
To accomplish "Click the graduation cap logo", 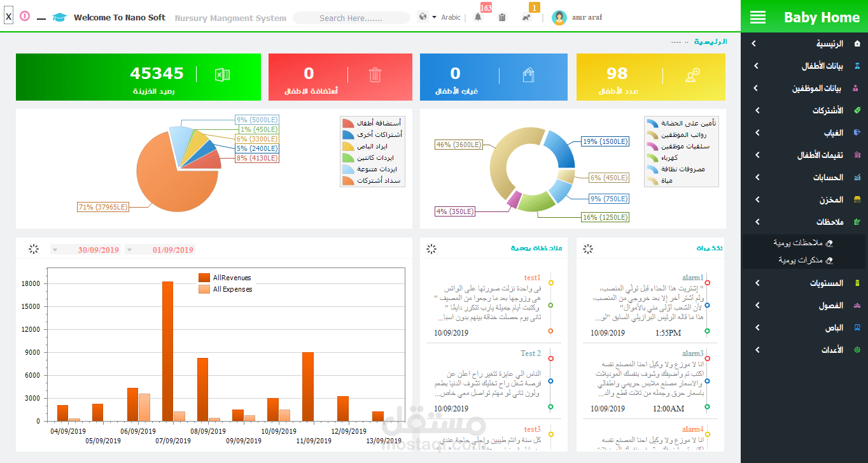I will [x=59, y=17].
